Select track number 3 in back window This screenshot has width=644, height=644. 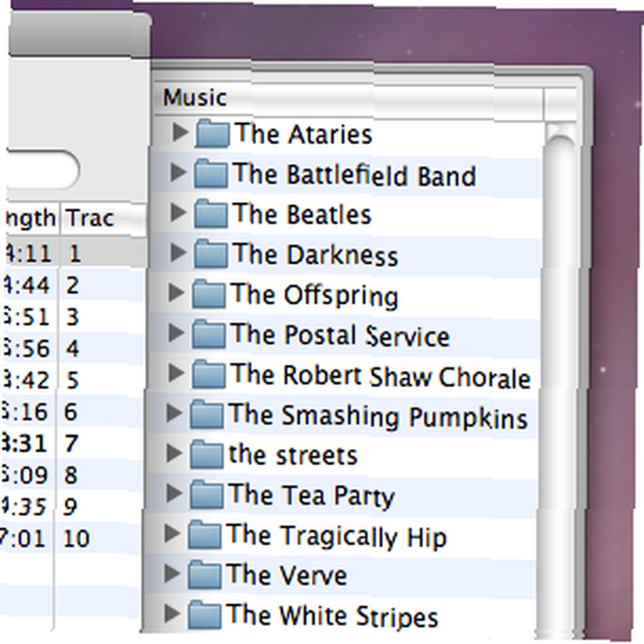72,317
